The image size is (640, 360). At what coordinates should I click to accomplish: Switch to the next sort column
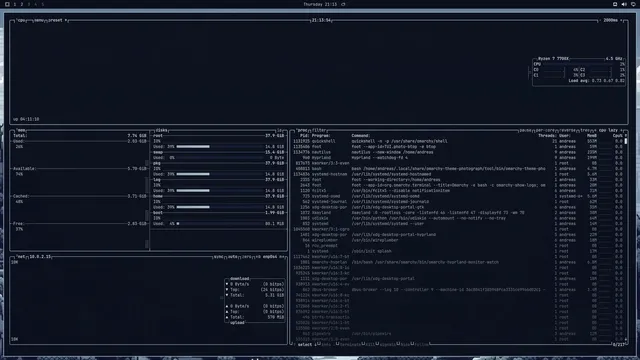pos(621,130)
